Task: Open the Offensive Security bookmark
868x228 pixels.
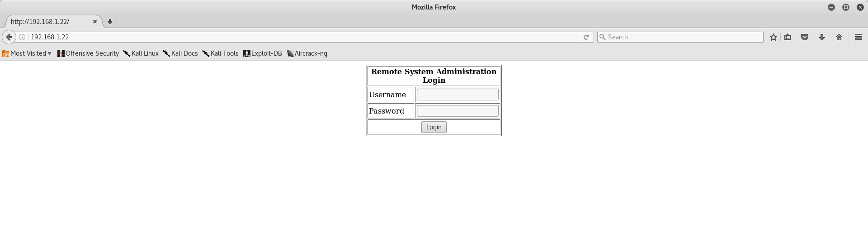Action: tap(88, 53)
